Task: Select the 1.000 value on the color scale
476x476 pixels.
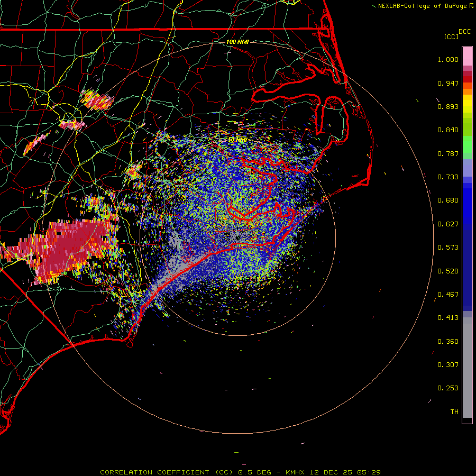Action: [x=448, y=59]
